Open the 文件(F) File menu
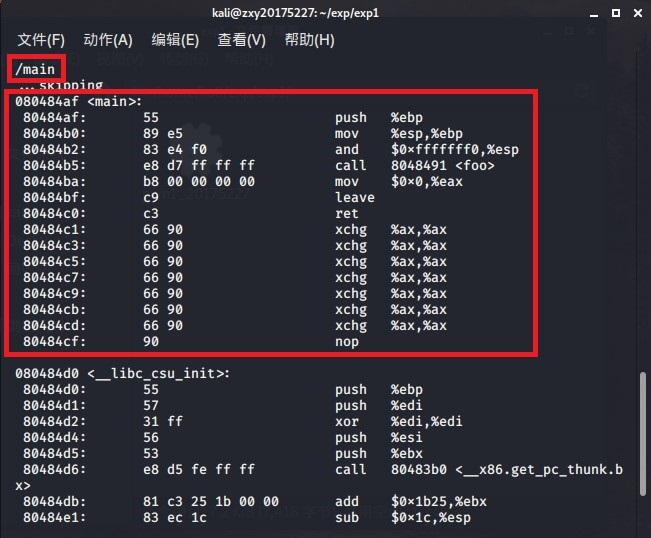 click(x=41, y=40)
